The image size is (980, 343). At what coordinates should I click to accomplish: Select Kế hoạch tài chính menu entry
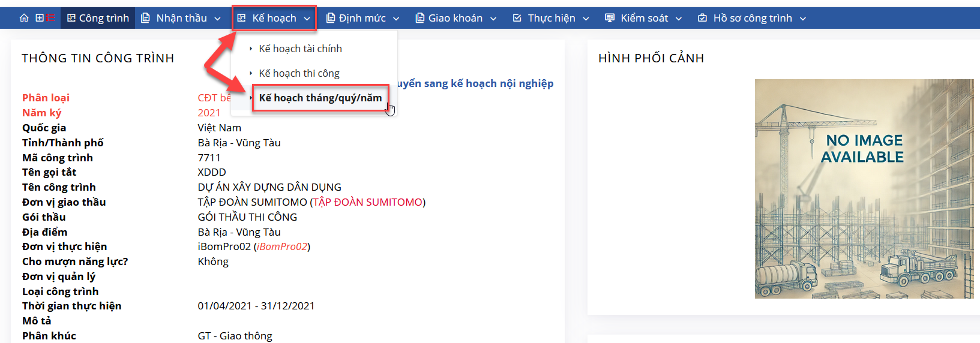300,49
